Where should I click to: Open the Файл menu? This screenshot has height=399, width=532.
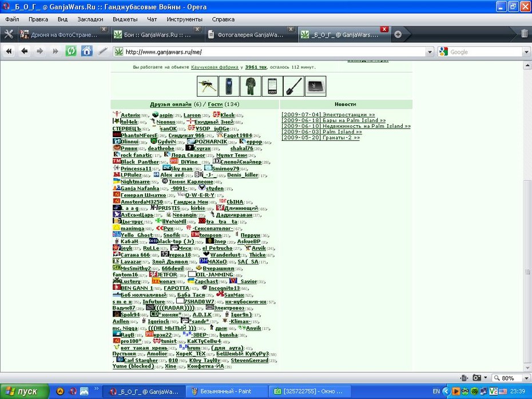click(12, 19)
